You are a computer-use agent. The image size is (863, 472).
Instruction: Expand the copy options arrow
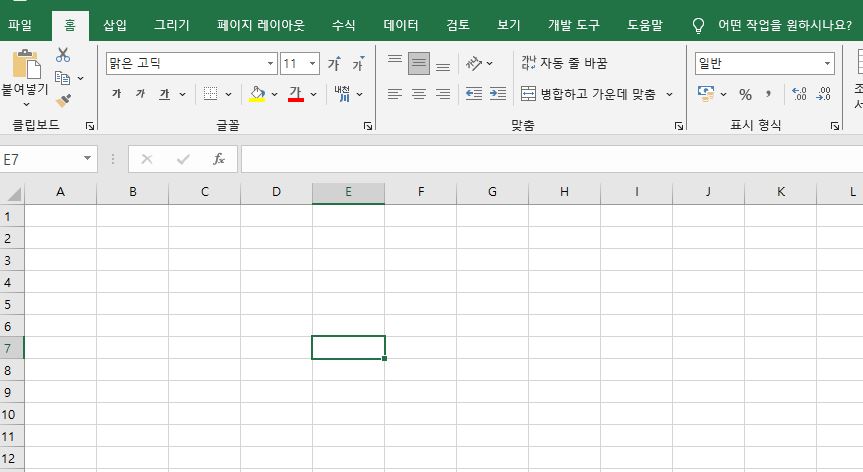(x=80, y=79)
